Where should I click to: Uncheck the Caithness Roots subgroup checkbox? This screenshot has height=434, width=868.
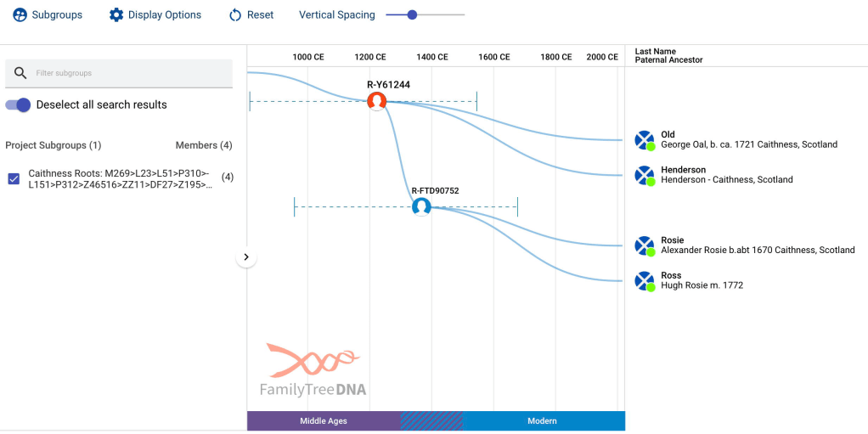click(14, 178)
